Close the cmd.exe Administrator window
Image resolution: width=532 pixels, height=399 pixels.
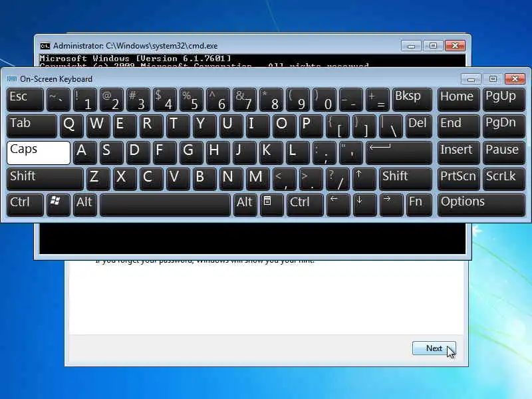pos(455,45)
